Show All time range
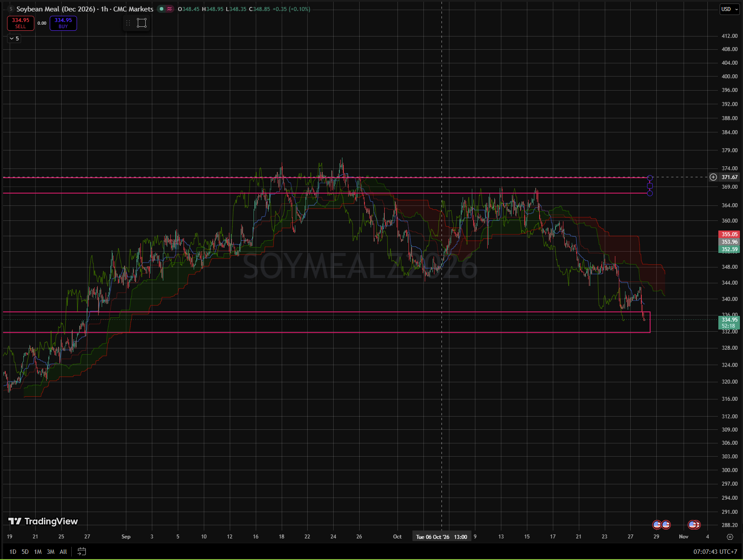Image resolution: width=743 pixels, height=560 pixels. point(63,552)
